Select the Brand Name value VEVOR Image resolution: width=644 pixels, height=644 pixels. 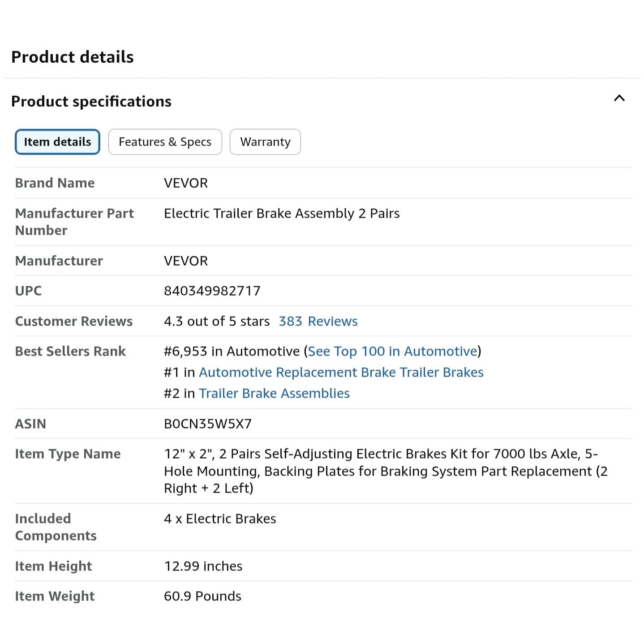(x=186, y=183)
